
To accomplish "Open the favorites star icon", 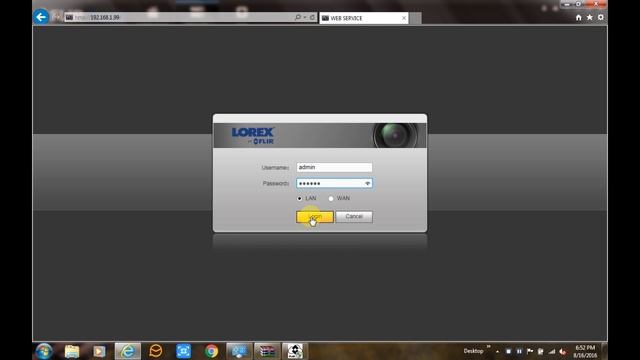I will point(589,18).
